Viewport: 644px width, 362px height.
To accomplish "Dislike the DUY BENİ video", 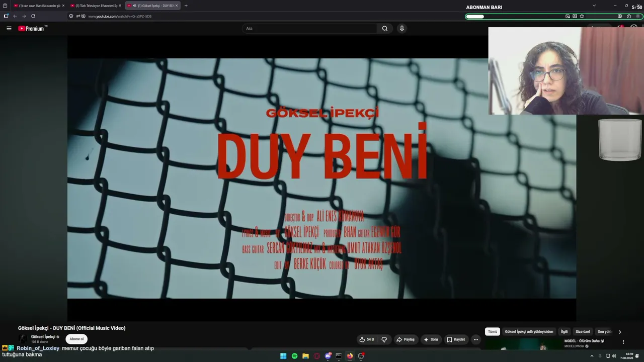I will pos(384,339).
